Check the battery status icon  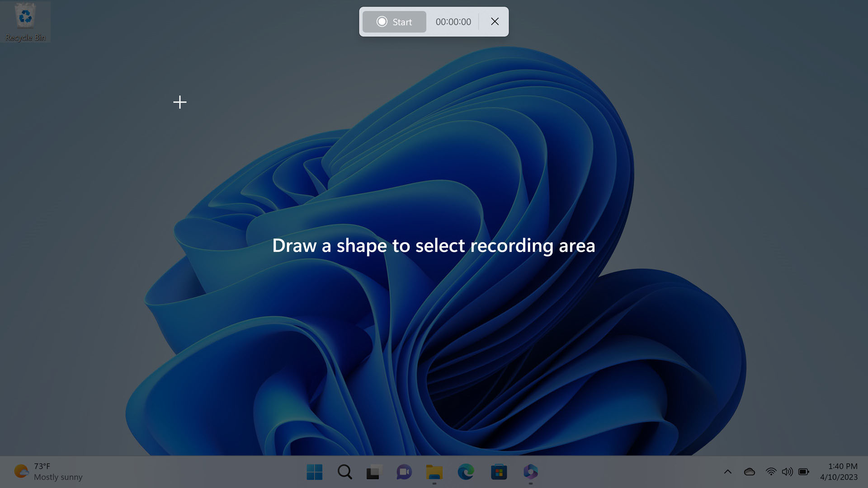point(803,472)
